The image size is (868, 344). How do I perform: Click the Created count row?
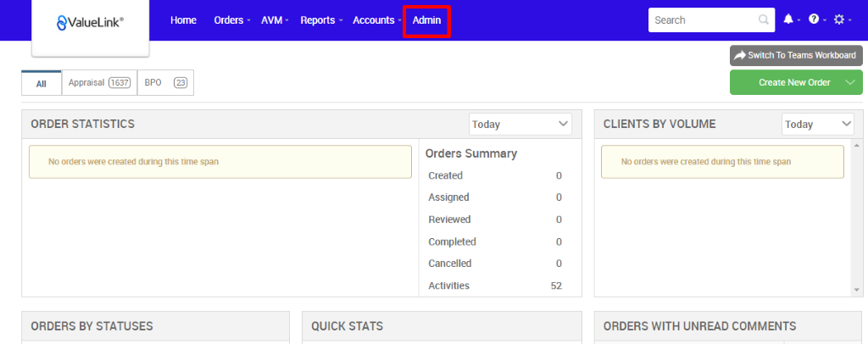click(x=495, y=176)
